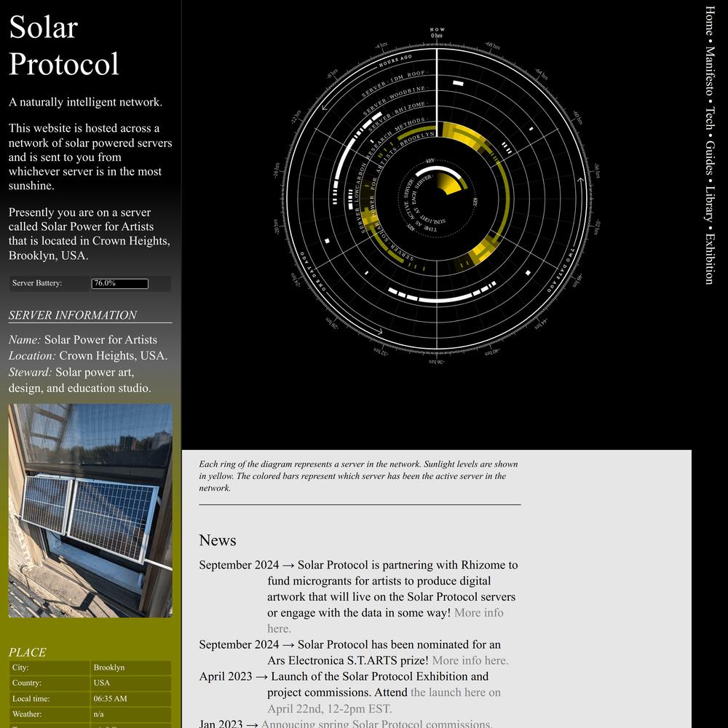This screenshot has width=728, height=728.
Task: Select the Local time value 06:35 AM
Action: [110, 699]
